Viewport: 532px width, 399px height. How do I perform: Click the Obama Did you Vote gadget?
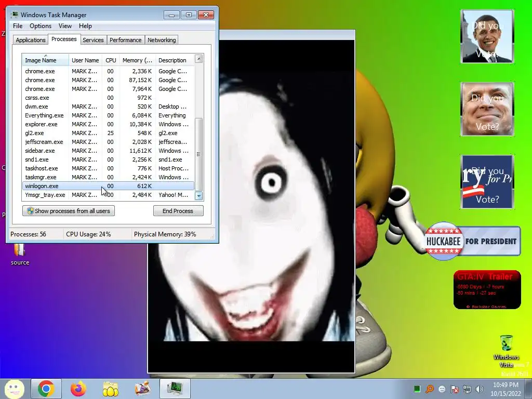tap(487, 36)
